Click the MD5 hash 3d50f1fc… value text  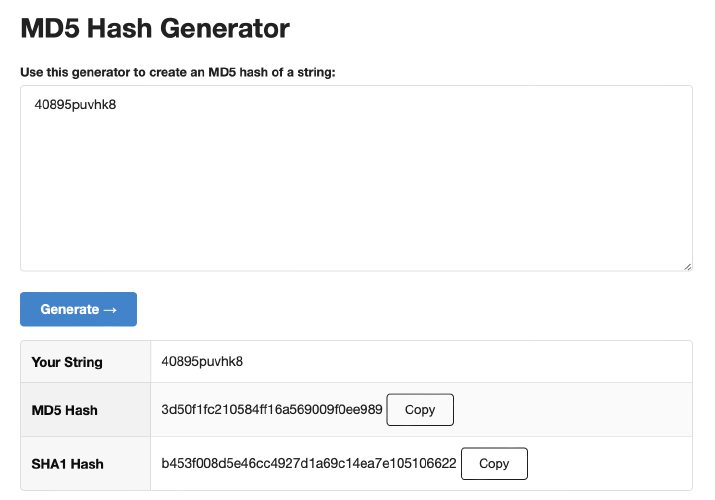point(272,409)
